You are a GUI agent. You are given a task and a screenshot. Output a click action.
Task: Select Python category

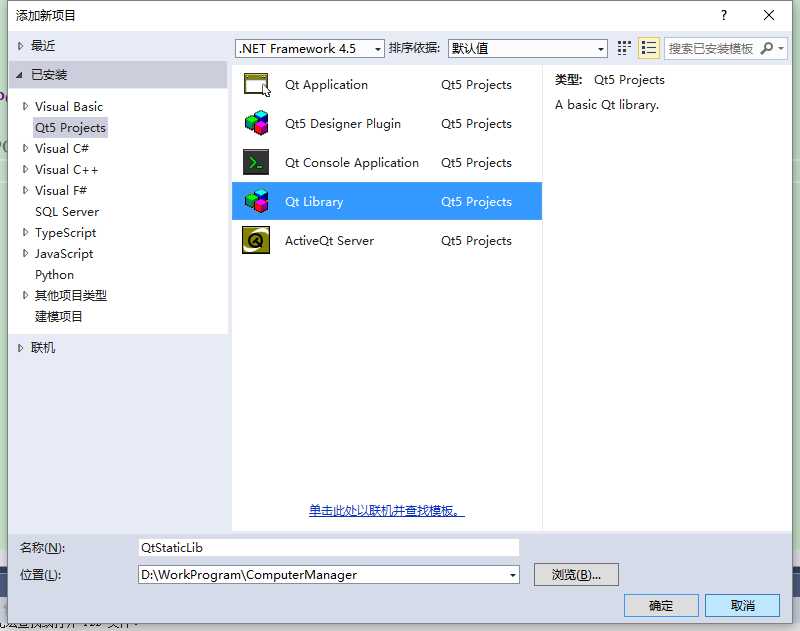coord(54,274)
